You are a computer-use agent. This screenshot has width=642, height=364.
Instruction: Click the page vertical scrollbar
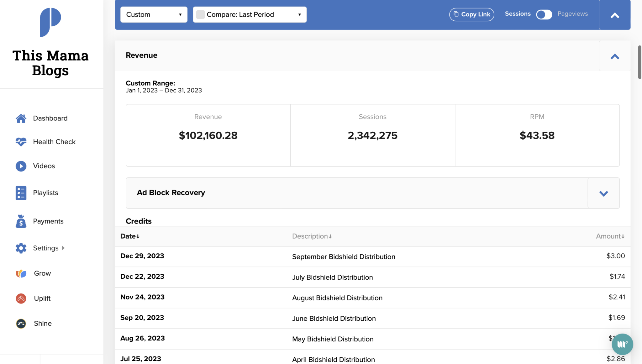click(x=639, y=63)
